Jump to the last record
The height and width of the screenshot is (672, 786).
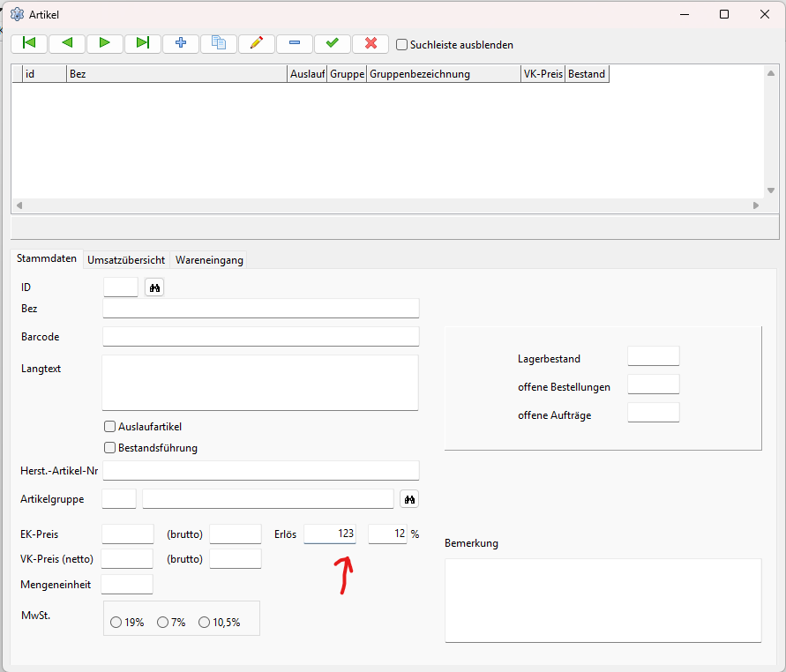tap(143, 43)
